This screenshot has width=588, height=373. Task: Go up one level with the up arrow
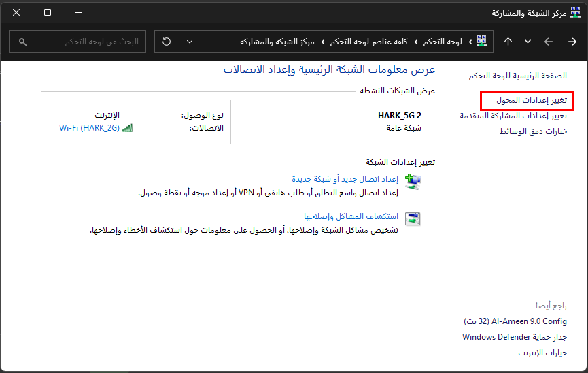pos(508,42)
